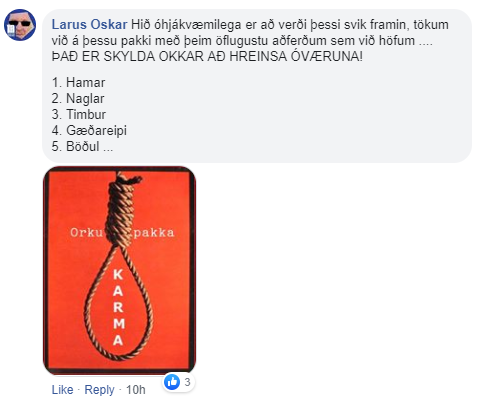Click the Larus Oskar name link
Image resolution: width=499 pixels, height=410 pixels.
click(89, 24)
